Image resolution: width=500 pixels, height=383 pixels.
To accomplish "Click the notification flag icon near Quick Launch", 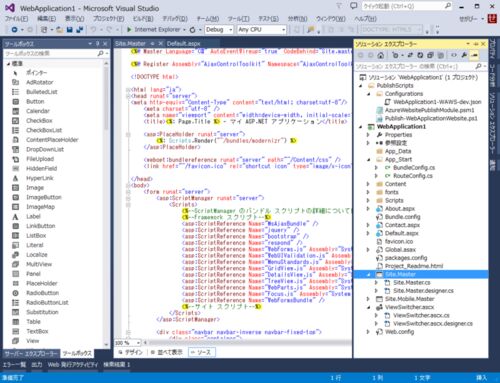I will tap(339, 6).
